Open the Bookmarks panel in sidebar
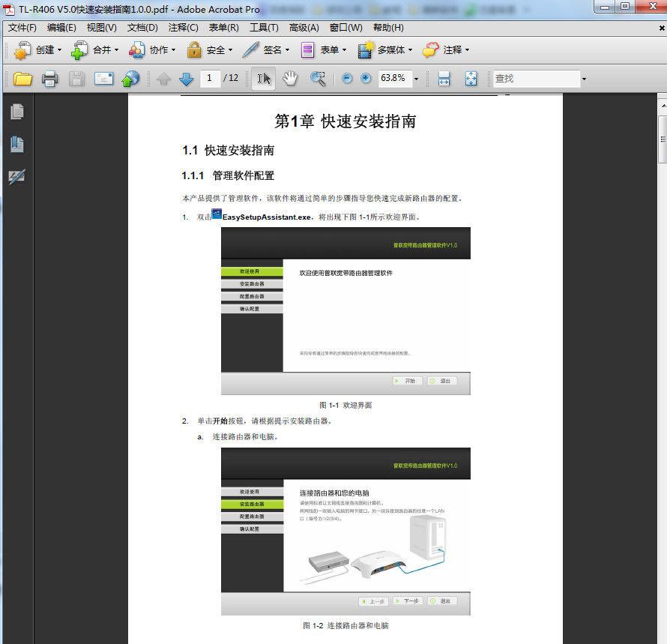The image size is (667, 644). point(17,144)
